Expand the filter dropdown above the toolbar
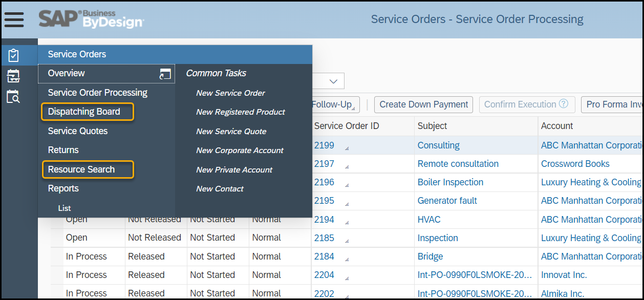The width and height of the screenshot is (644, 300). pyautogui.click(x=334, y=80)
